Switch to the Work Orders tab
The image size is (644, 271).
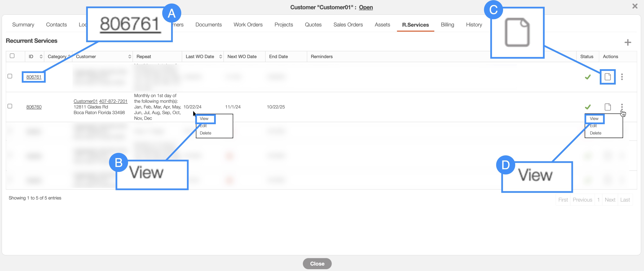pyautogui.click(x=248, y=25)
